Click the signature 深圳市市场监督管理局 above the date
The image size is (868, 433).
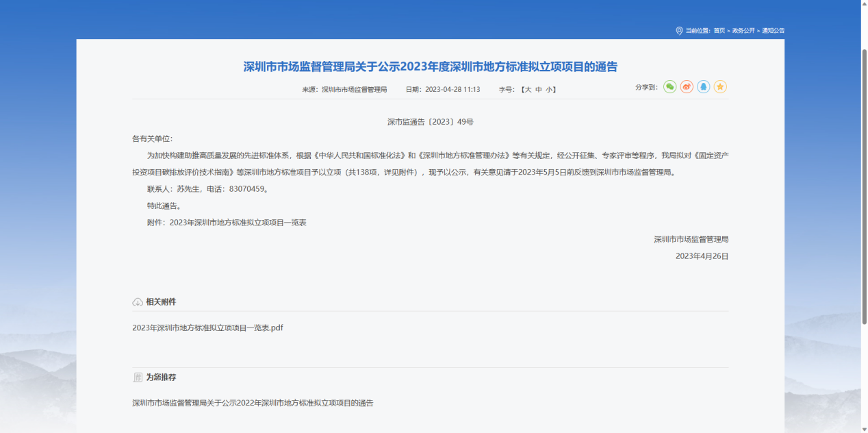pyautogui.click(x=691, y=240)
